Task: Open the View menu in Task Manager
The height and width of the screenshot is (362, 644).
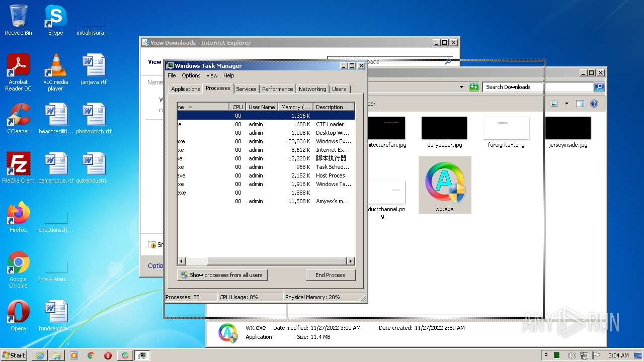Action: (212, 75)
